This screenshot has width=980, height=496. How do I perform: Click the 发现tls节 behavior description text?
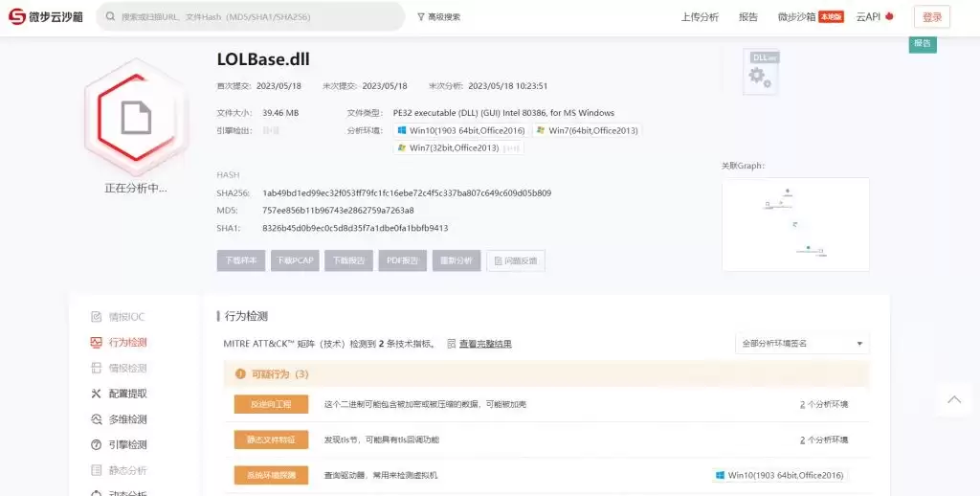point(381,440)
